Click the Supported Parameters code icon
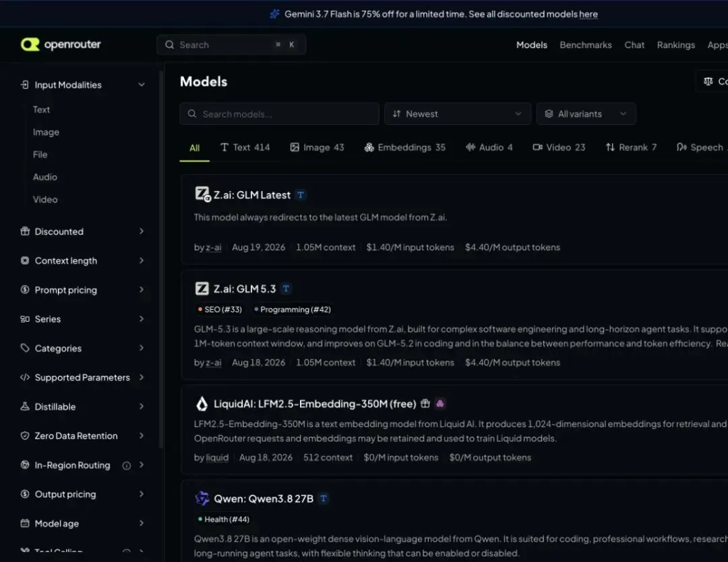This screenshot has height=562, width=728. click(x=25, y=377)
